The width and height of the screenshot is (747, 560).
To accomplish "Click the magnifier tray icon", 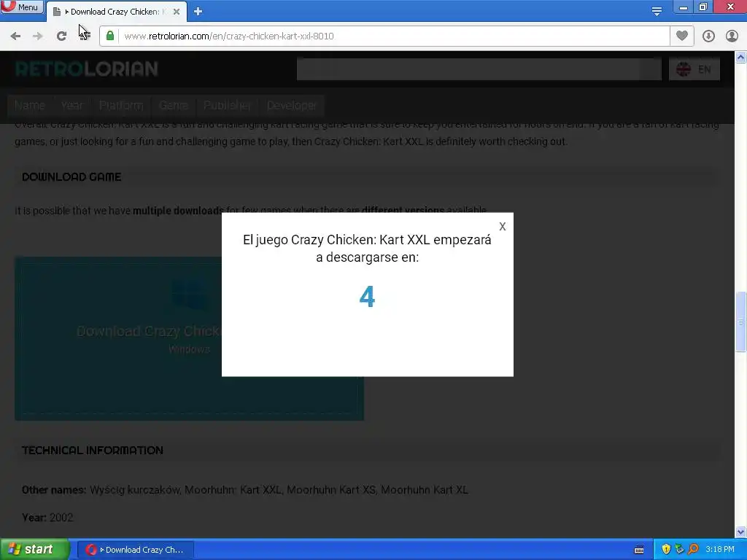I will (694, 549).
